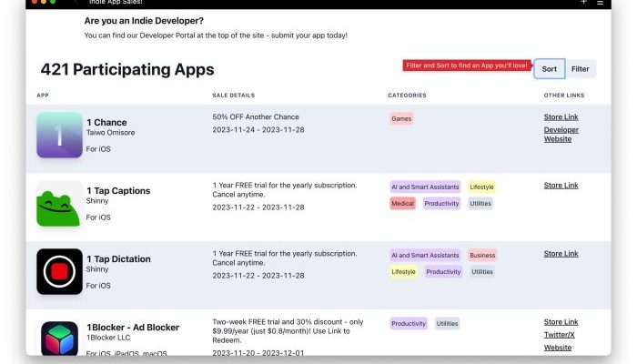Click the OTHER LINKS column header
637x364 pixels.
[564, 95]
